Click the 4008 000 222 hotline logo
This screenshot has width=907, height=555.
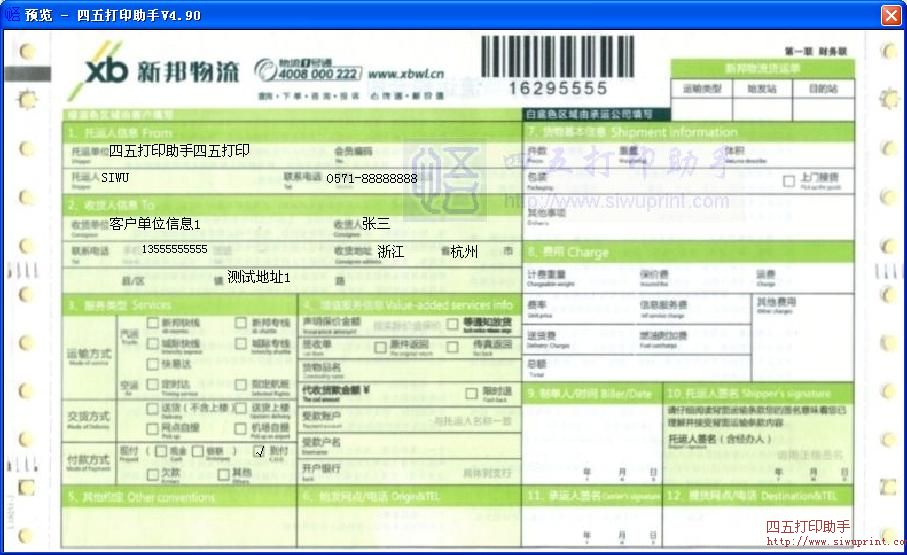pyautogui.click(x=308, y=72)
